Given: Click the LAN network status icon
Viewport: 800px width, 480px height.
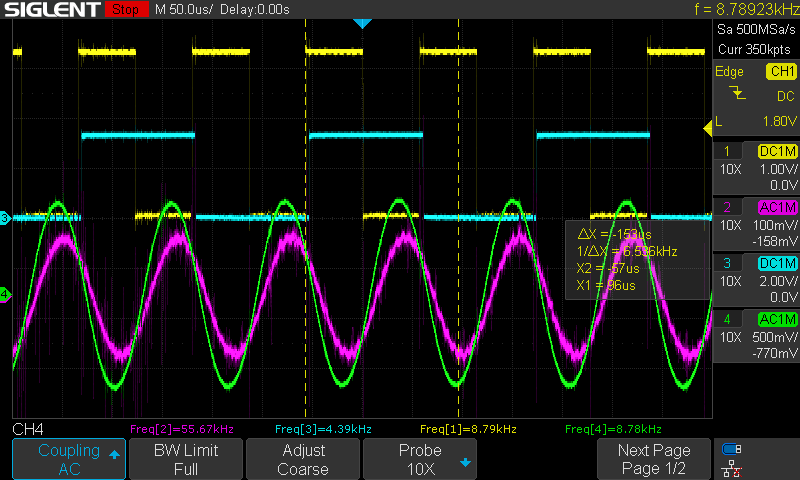Looking at the screenshot, I should pyautogui.click(x=732, y=467).
